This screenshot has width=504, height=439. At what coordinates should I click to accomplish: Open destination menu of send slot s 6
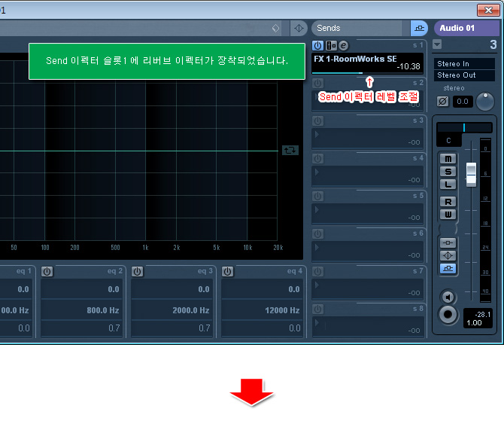317,248
